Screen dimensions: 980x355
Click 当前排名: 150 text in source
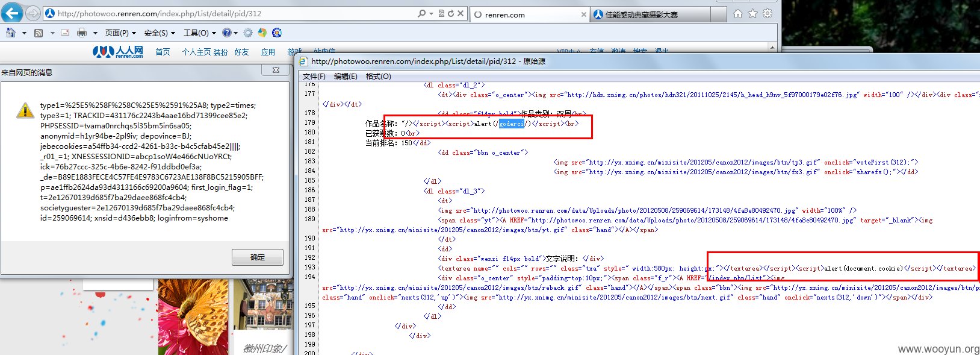pos(389,143)
